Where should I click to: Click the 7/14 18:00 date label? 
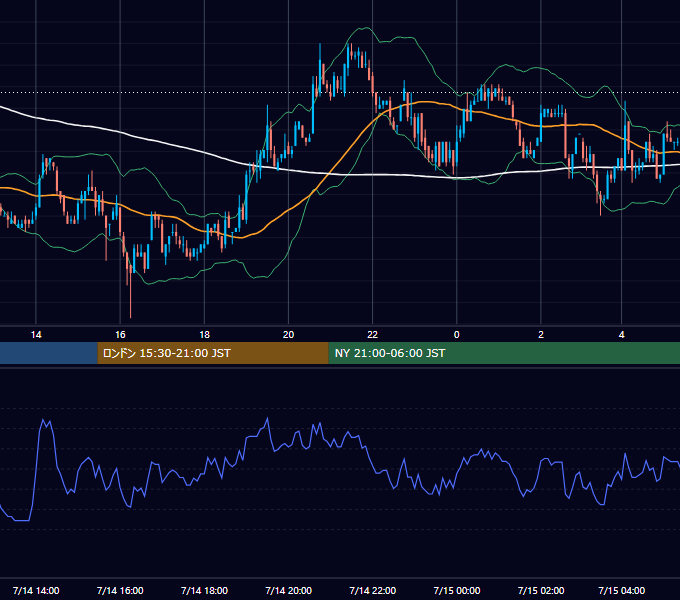pos(204,590)
